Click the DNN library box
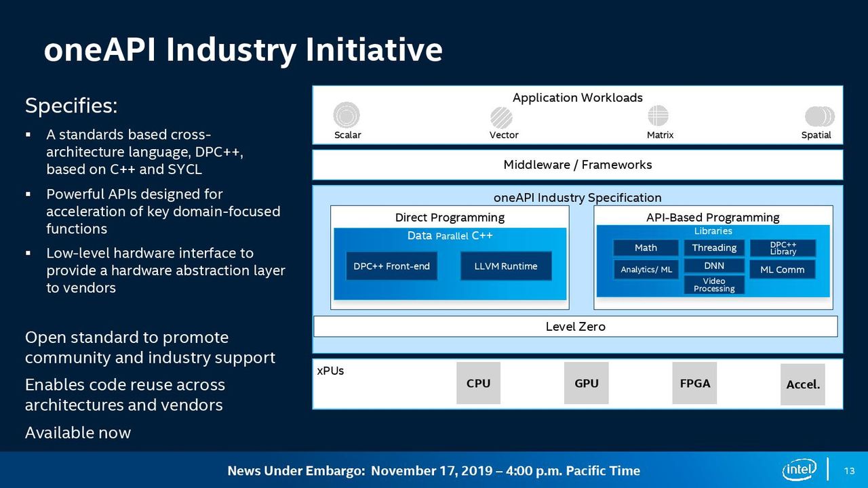868x488 pixels. click(x=714, y=266)
